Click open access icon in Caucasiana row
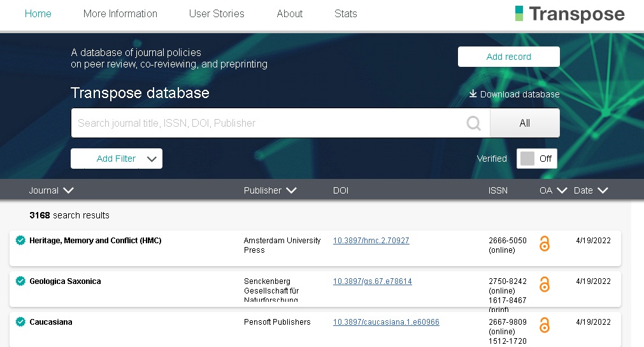The width and height of the screenshot is (644, 347). pyautogui.click(x=545, y=325)
